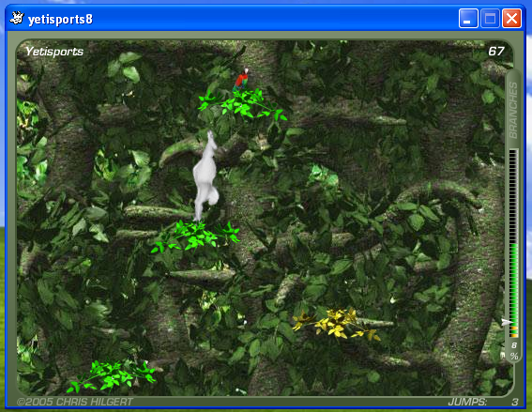Close the yetisports8 window
The height and width of the screenshot is (412, 532).
pos(511,18)
